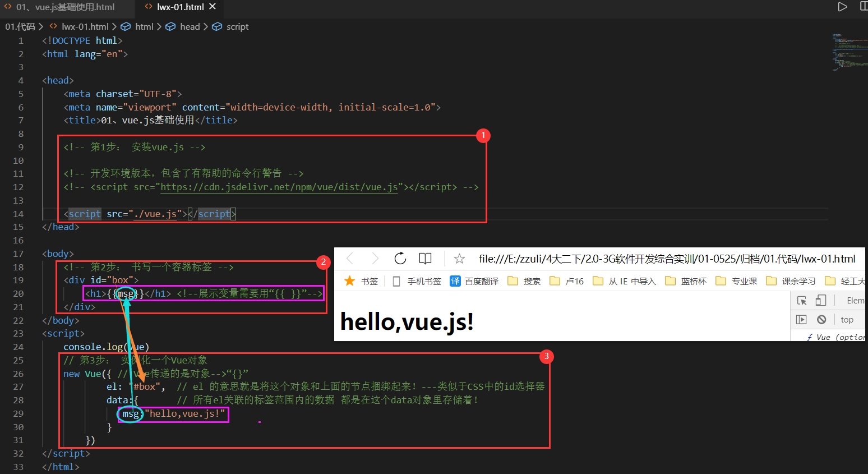Open the console drawer icon in DevTools
The width and height of the screenshot is (868, 474).
coord(801,319)
